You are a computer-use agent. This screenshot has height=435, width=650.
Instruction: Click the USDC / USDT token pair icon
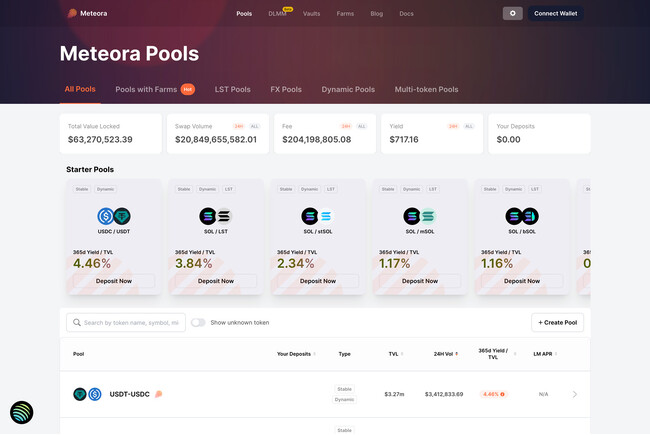click(x=114, y=215)
